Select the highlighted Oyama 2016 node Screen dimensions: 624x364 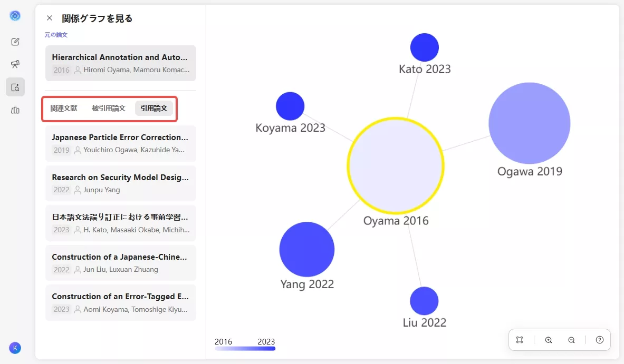click(x=396, y=166)
